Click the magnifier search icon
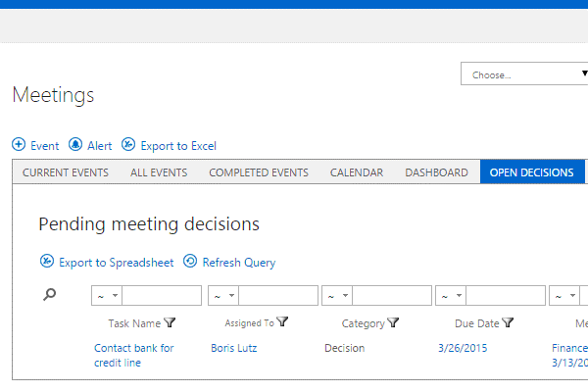Image resolution: width=588 pixels, height=392 pixels. (50, 294)
